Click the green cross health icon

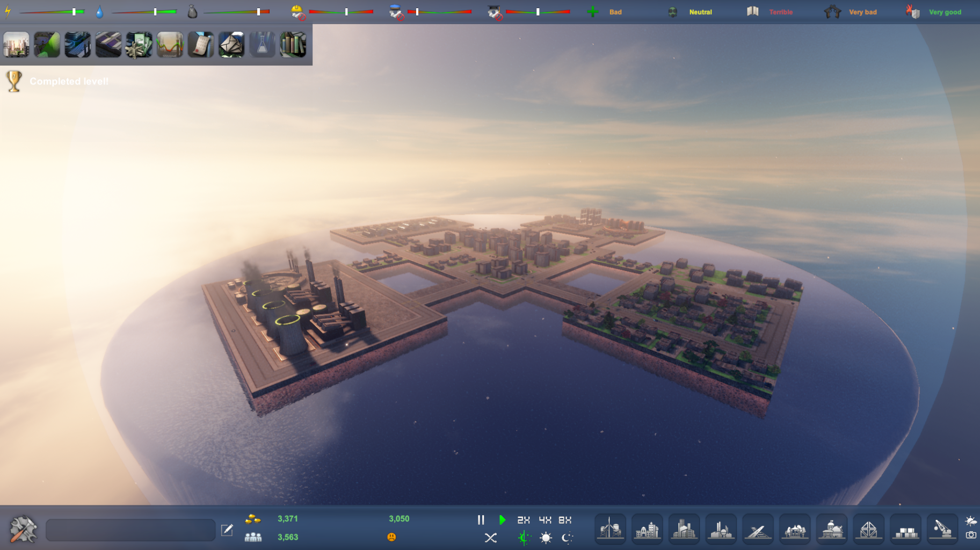[x=593, y=12]
